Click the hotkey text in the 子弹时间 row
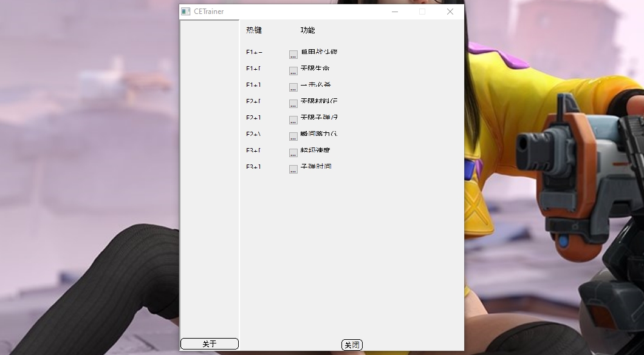The image size is (644, 355). [253, 167]
